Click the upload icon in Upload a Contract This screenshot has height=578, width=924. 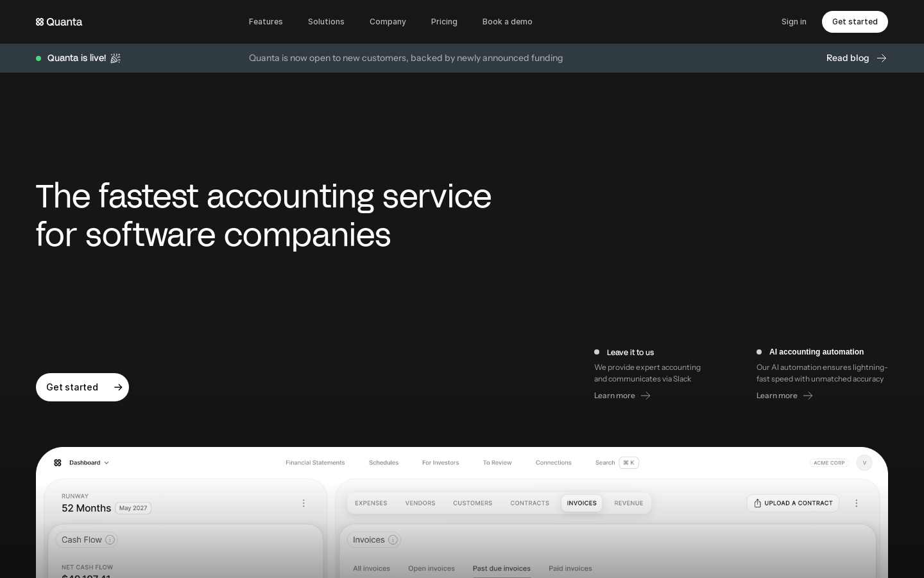[x=758, y=503]
